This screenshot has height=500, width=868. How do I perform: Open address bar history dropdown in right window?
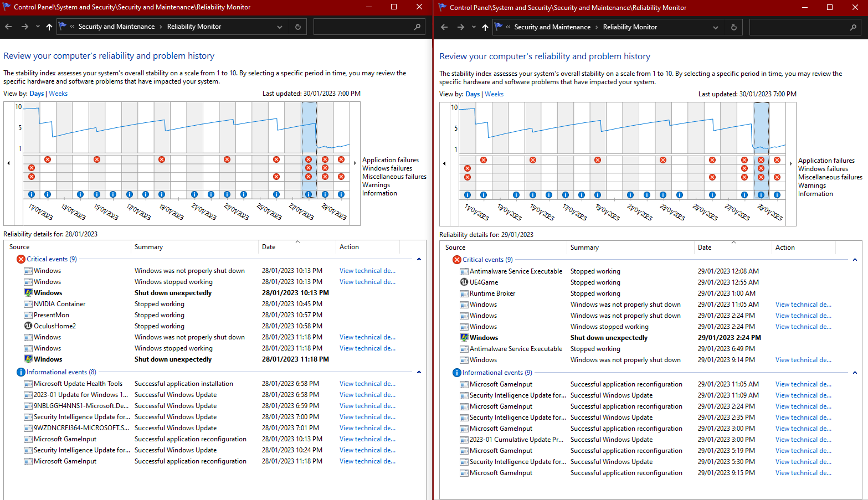coord(716,27)
